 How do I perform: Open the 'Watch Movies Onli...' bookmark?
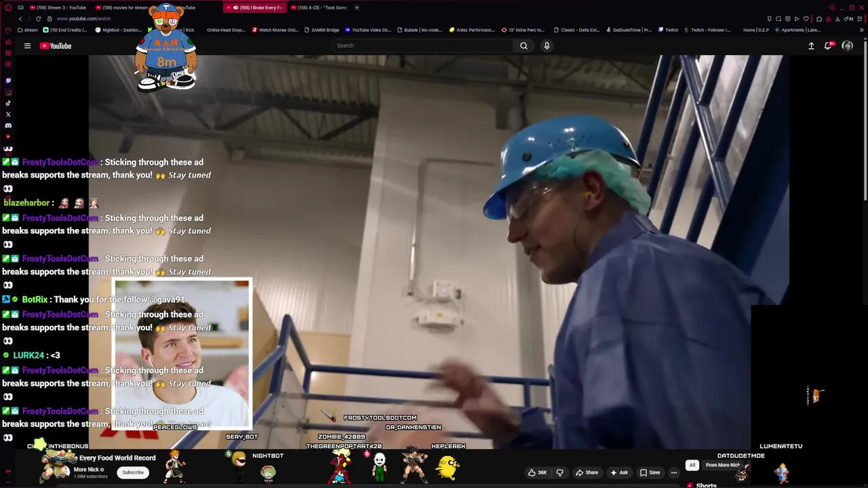click(275, 30)
